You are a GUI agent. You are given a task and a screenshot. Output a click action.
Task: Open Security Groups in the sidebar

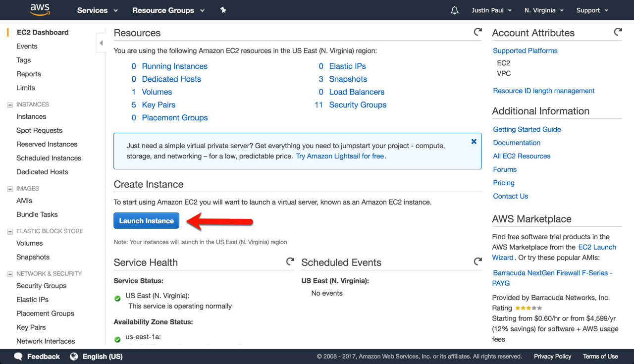42,286
